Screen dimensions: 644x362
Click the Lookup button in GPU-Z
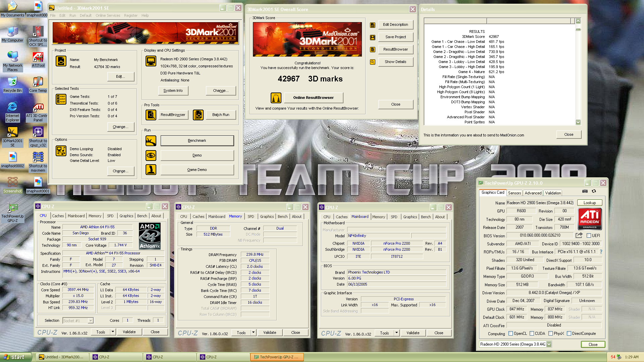click(589, 203)
